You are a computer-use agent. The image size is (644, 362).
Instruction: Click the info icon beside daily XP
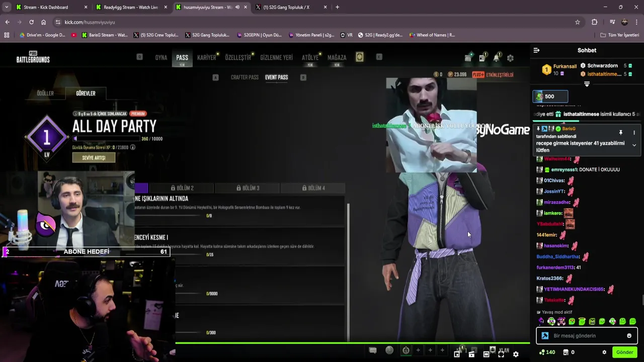point(132,147)
